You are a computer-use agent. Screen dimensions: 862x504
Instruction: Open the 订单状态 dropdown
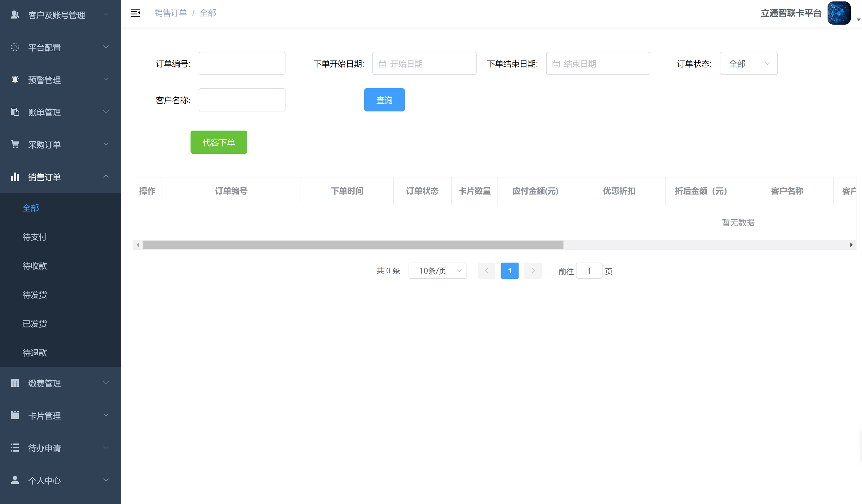click(x=748, y=64)
